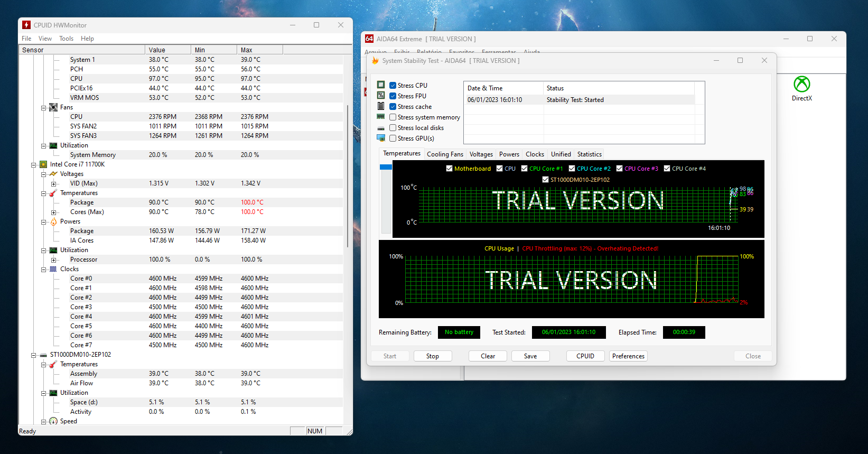The height and width of the screenshot is (454, 868).
Task: Collapse the Clocks node
Action: tap(44, 270)
